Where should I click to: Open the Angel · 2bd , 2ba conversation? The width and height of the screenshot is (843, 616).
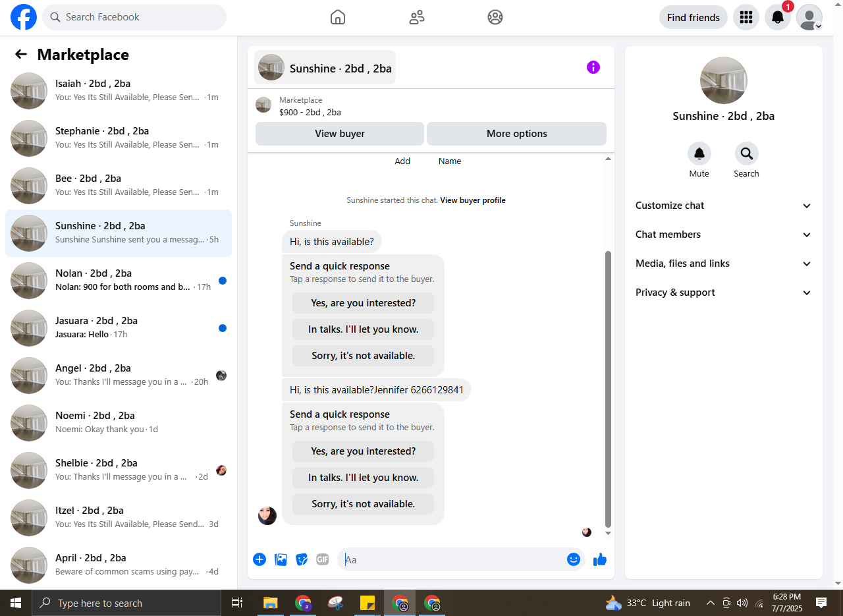(119, 376)
